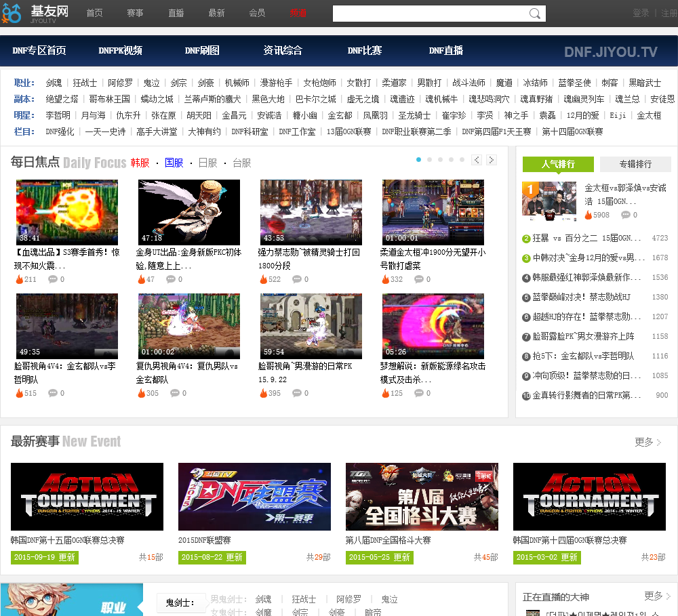Select 台服 server filter

pos(242,163)
